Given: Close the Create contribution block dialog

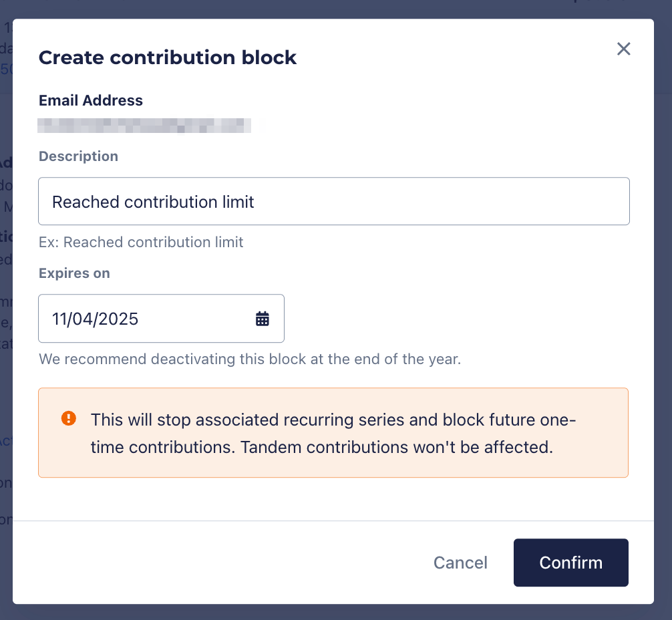Looking at the screenshot, I should coord(623,49).
